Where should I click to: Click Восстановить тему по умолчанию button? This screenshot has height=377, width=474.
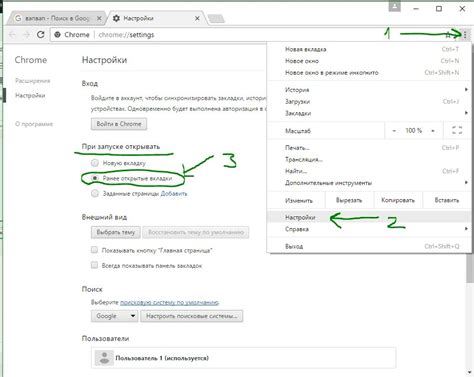(196, 232)
